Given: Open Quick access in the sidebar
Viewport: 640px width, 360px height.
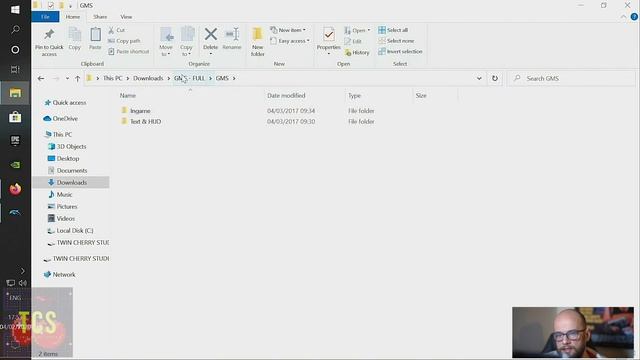Looking at the screenshot, I should (x=65, y=102).
